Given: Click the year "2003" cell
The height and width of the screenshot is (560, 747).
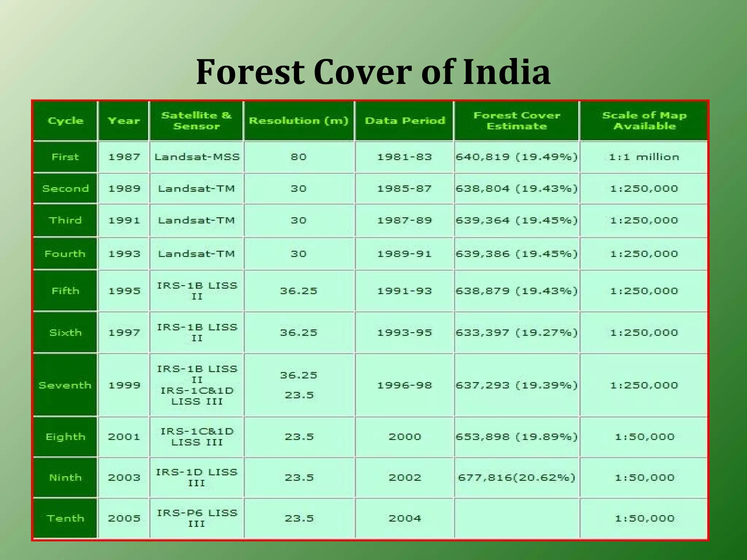Looking at the screenshot, I should [124, 478].
